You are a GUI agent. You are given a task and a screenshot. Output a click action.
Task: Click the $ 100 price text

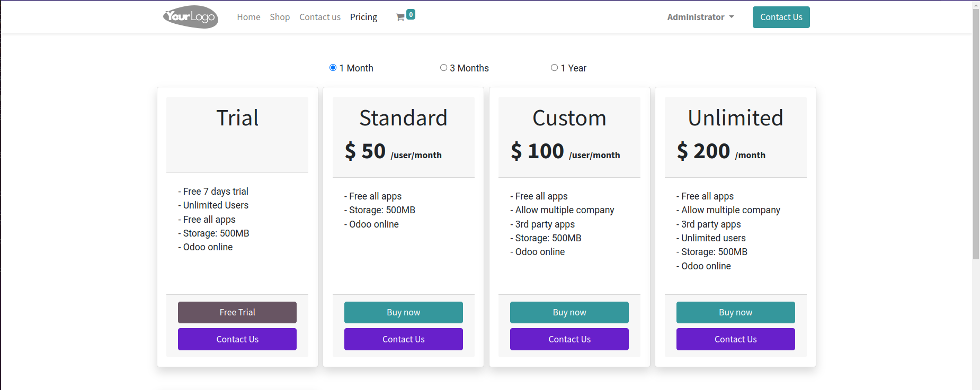[537, 151]
